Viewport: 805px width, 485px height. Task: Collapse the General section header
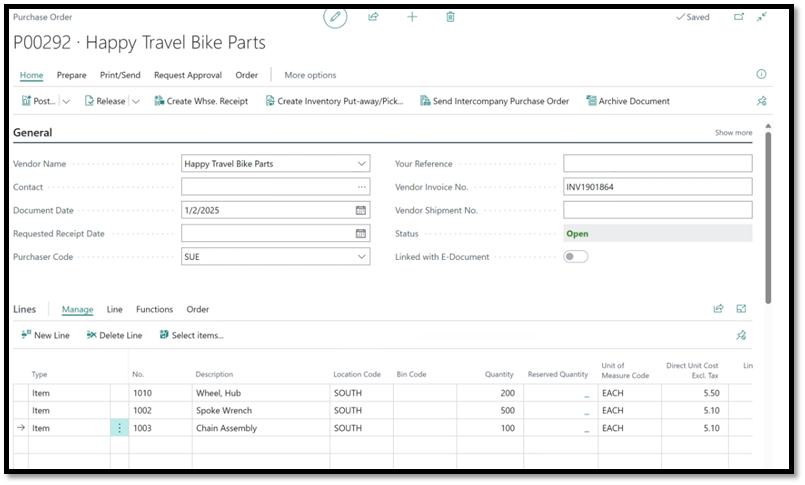[32, 132]
